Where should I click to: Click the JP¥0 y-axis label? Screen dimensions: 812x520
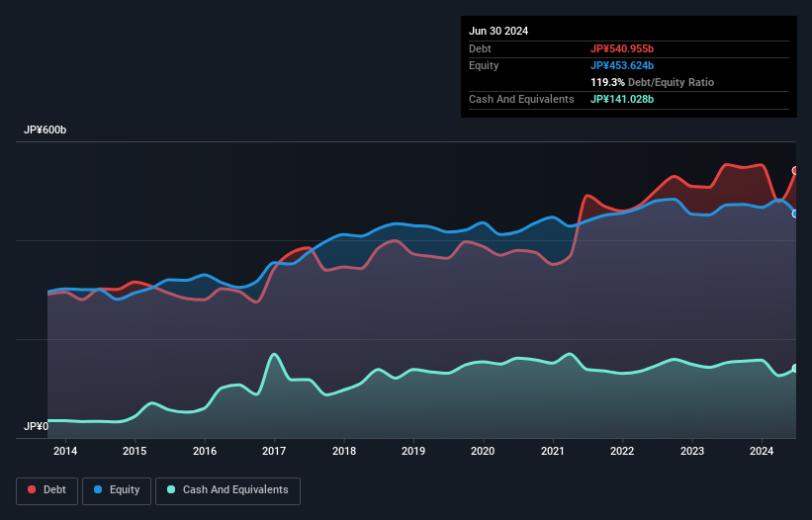click(x=36, y=426)
